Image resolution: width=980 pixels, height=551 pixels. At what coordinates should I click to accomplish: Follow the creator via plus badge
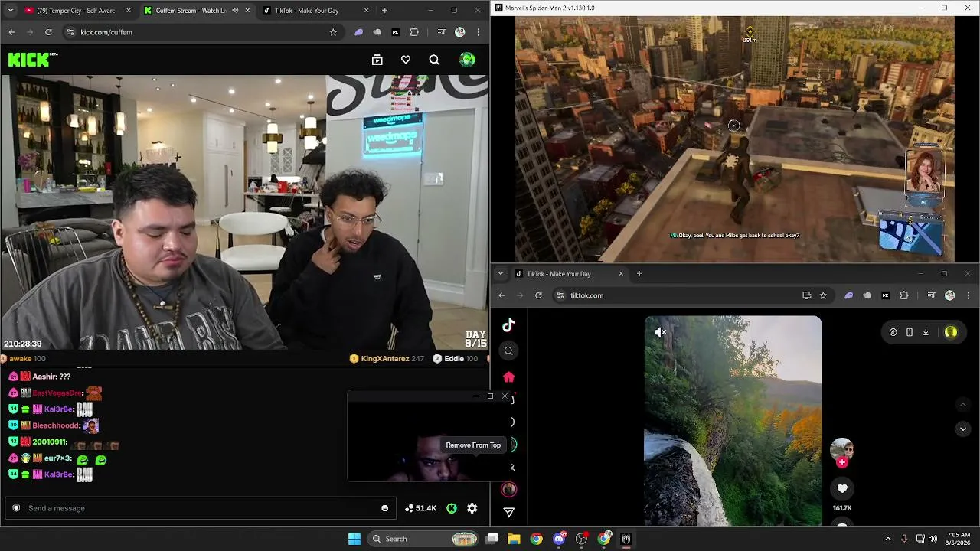coord(842,462)
